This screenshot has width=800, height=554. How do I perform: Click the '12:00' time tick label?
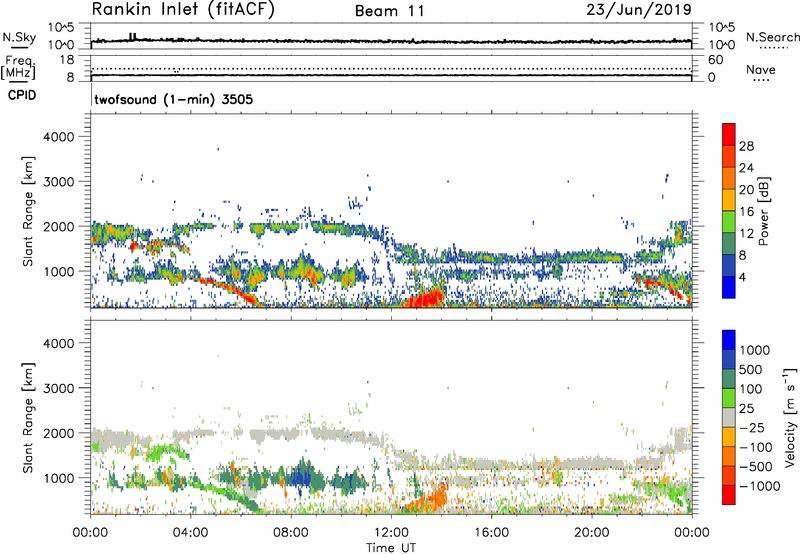391,533
